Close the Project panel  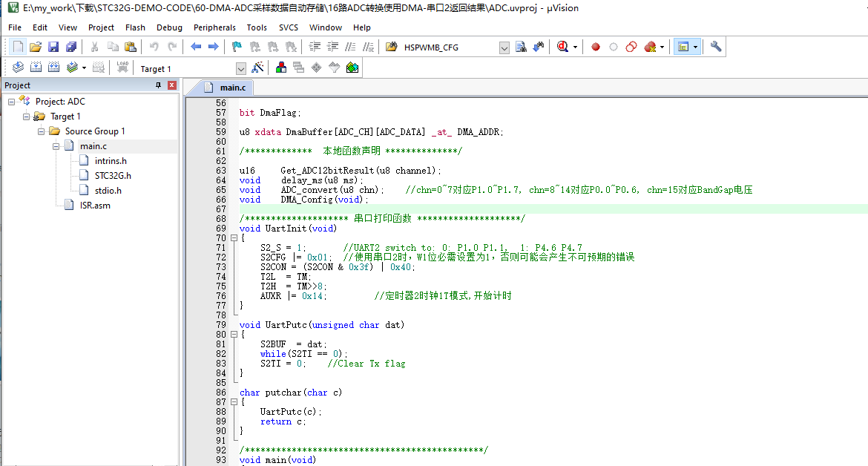tap(171, 85)
